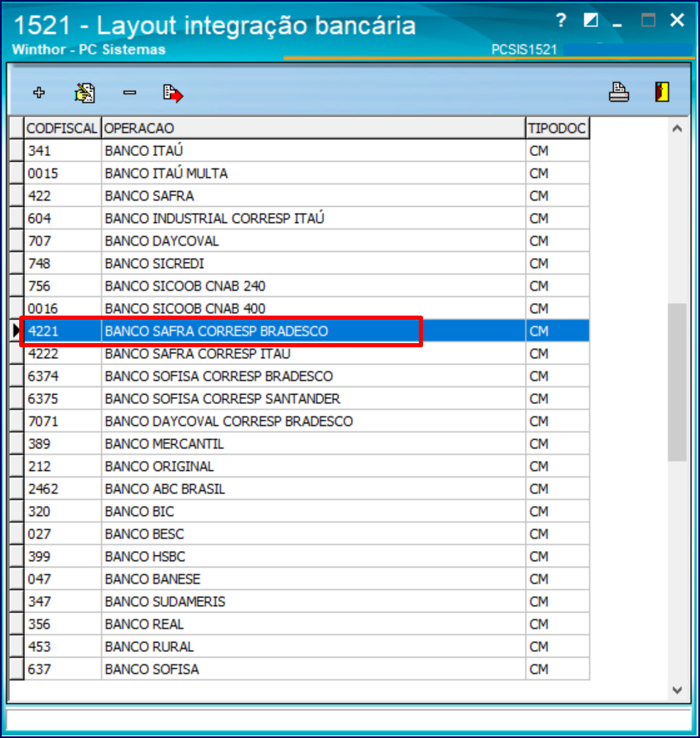The width and height of the screenshot is (700, 738).
Task: Click the export layout icon with red arrow
Action: [x=173, y=94]
